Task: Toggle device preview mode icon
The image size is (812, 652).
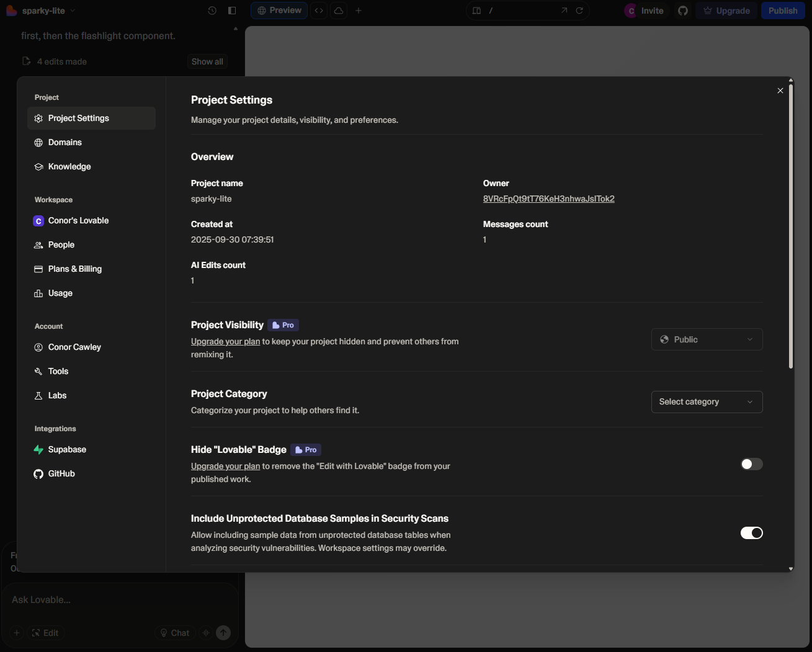Action: [476, 11]
